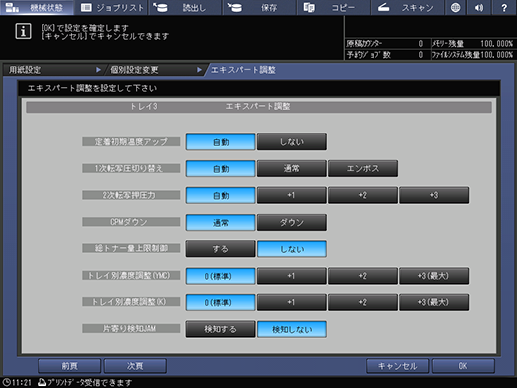The image size is (517, 388).
Task: Click the ファイルシステム残量 readout
Action: pos(473,55)
